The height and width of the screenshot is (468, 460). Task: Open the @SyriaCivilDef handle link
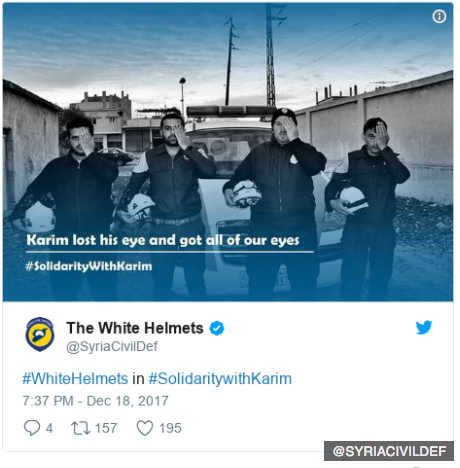click(112, 347)
